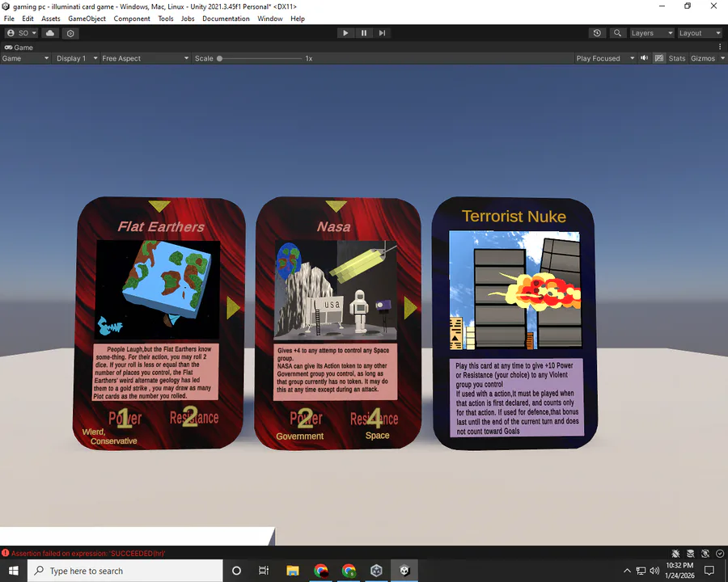Toggle Gizmos in the Game view
Image resolution: width=728 pixels, height=582 pixels.
pos(702,58)
